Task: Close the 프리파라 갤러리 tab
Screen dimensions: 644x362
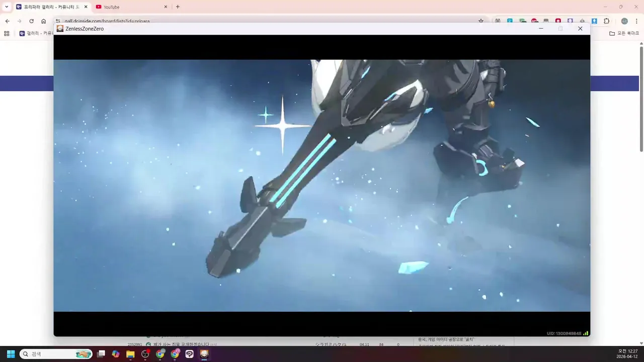Action: 86,7
